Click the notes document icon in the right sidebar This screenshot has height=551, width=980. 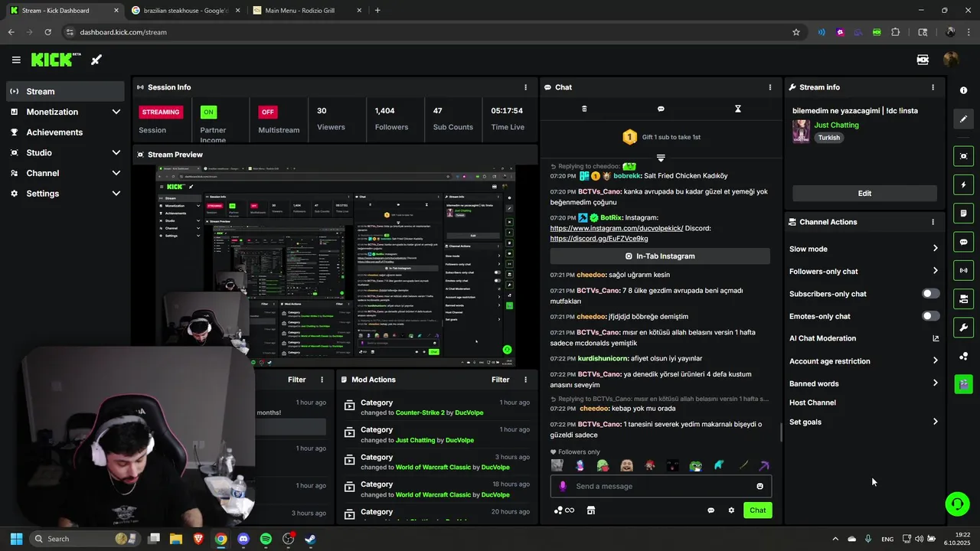tap(963, 213)
